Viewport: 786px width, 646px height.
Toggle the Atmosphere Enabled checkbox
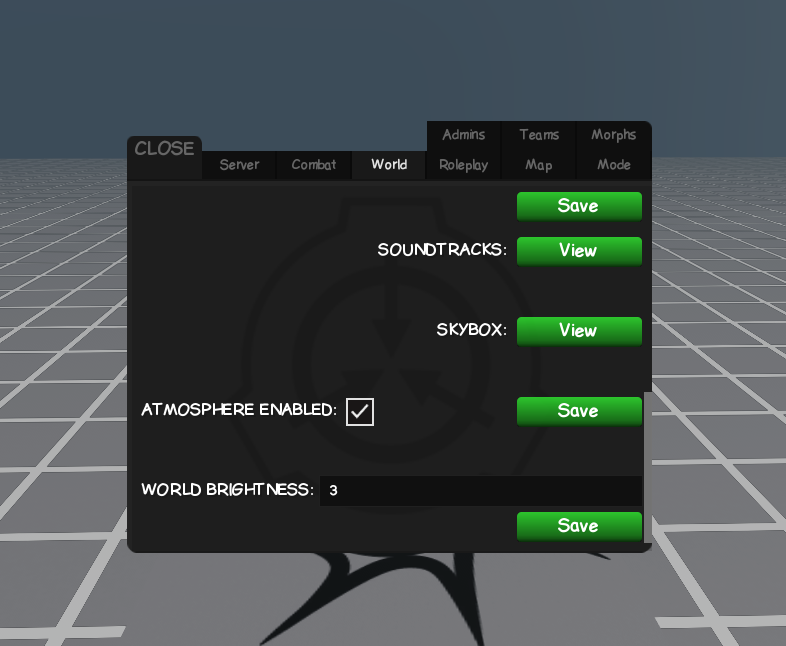(x=360, y=412)
